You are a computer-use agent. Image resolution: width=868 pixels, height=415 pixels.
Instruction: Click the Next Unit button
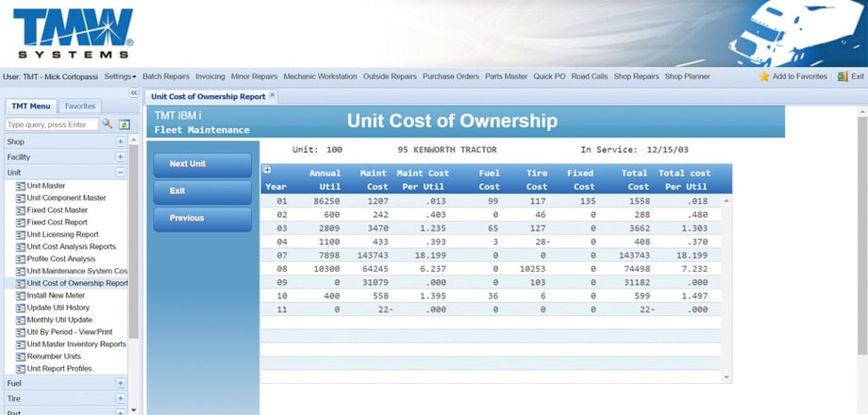click(x=202, y=164)
